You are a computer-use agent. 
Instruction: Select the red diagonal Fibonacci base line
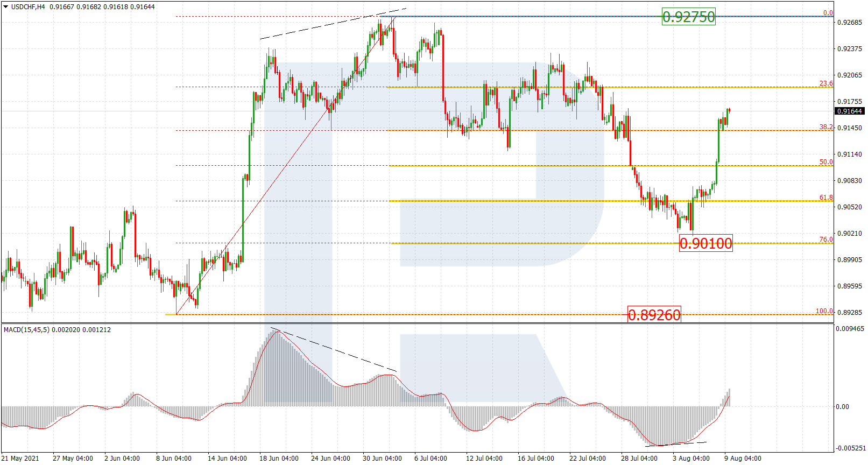285,165
